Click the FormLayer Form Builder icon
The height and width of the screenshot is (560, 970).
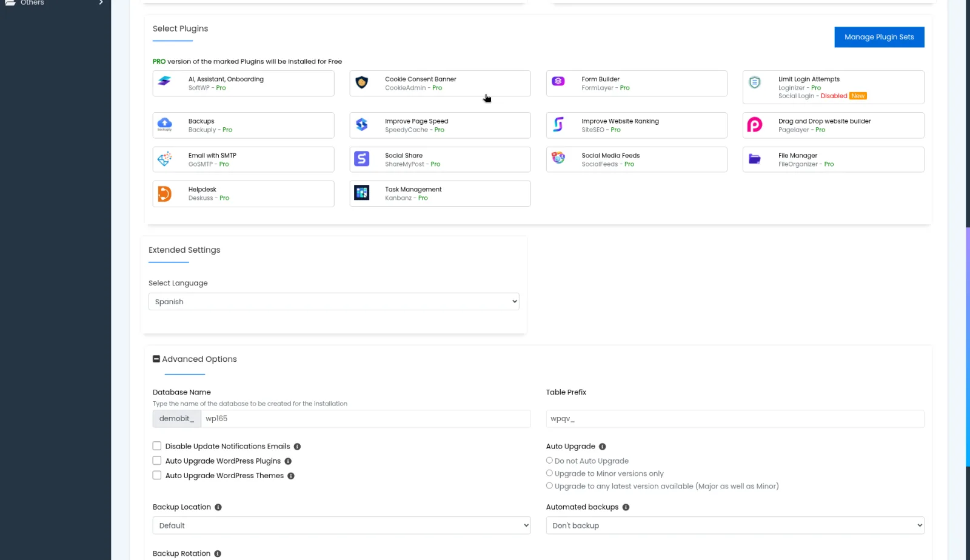(x=558, y=81)
